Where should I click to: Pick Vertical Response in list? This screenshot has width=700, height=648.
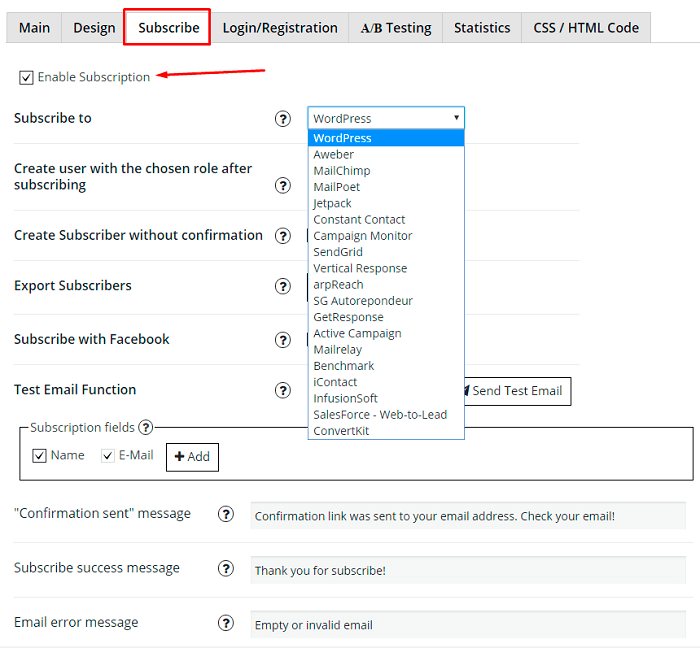[x=386, y=268]
